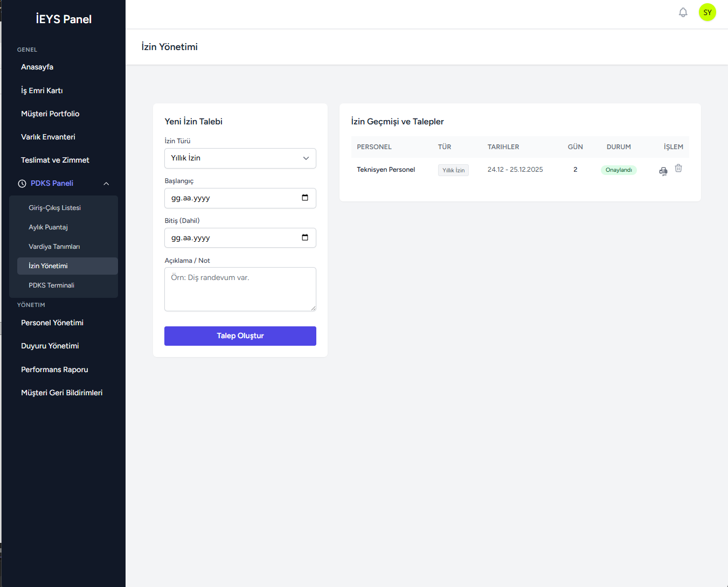Print the Teknisyen Personel leave record
This screenshot has height=587, width=728.
tap(663, 171)
